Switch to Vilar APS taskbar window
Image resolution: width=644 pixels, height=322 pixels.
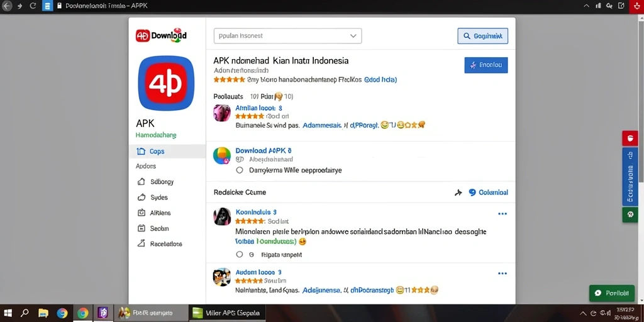[x=227, y=313]
